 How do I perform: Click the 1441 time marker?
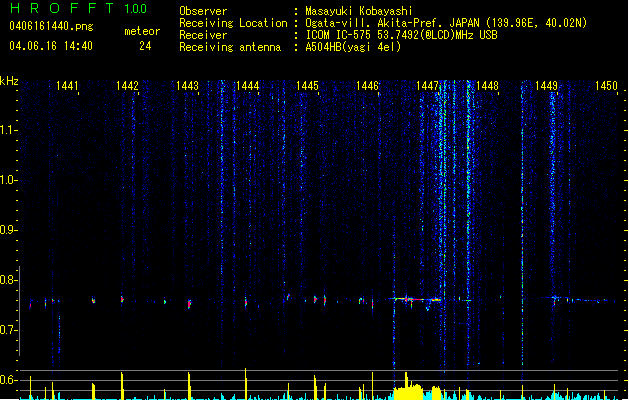click(x=67, y=86)
